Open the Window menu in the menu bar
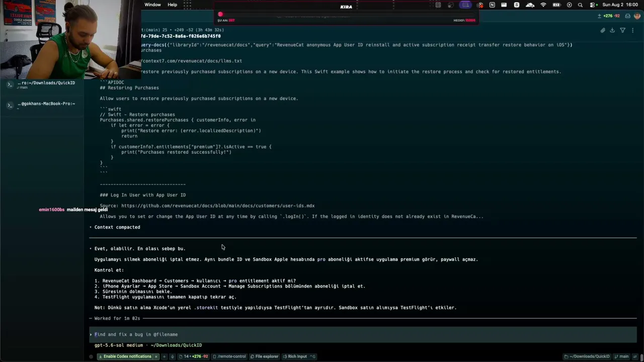The image size is (644, 362). click(152, 5)
